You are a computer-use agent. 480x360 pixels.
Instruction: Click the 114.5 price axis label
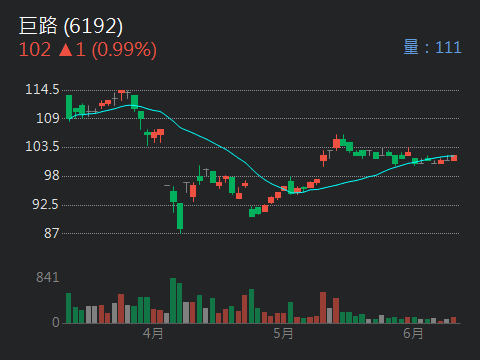point(42,89)
